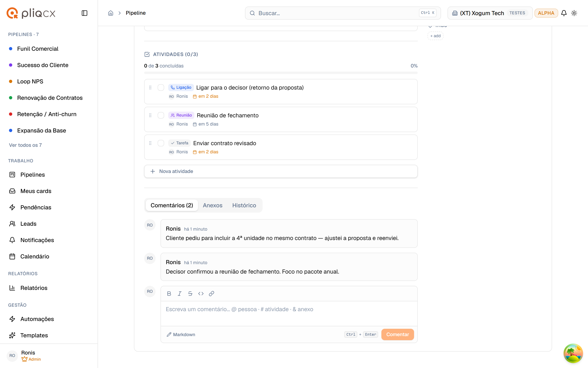Insert code formatting in comment editor

point(201,294)
